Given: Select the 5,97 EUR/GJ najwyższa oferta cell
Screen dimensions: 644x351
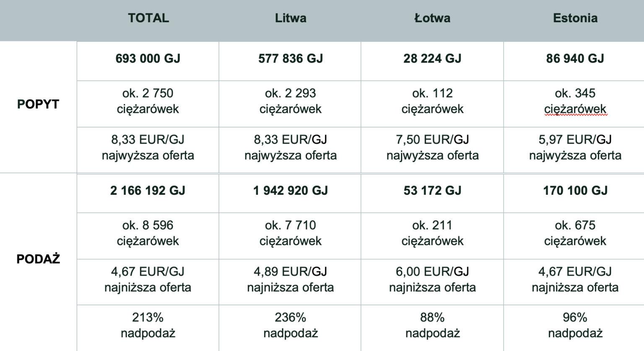Looking at the screenshot, I should tap(574, 150).
